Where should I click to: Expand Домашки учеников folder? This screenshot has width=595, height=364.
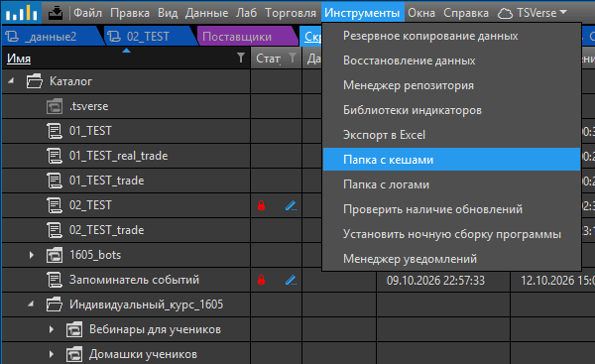(52, 354)
